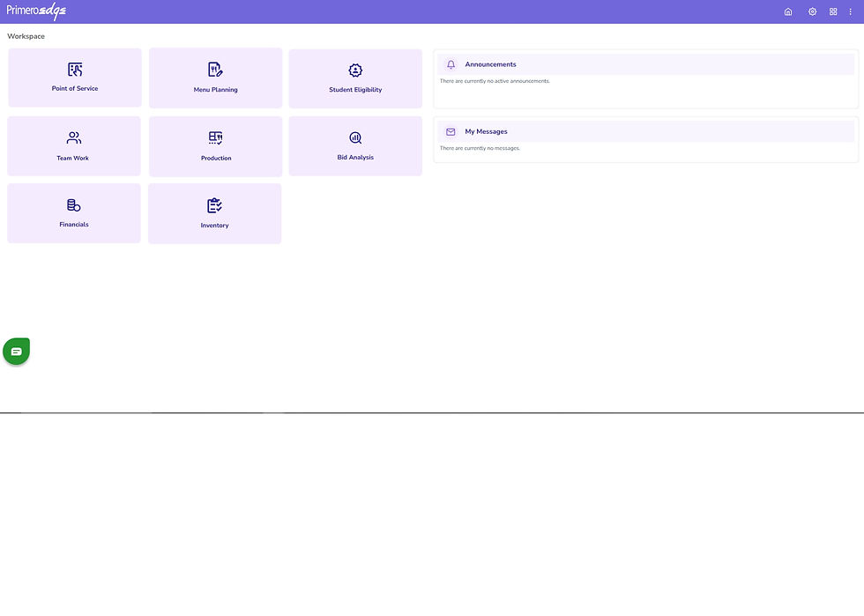Open the Team Work people icon
Screen dimensions: 864x616
pos(74,137)
